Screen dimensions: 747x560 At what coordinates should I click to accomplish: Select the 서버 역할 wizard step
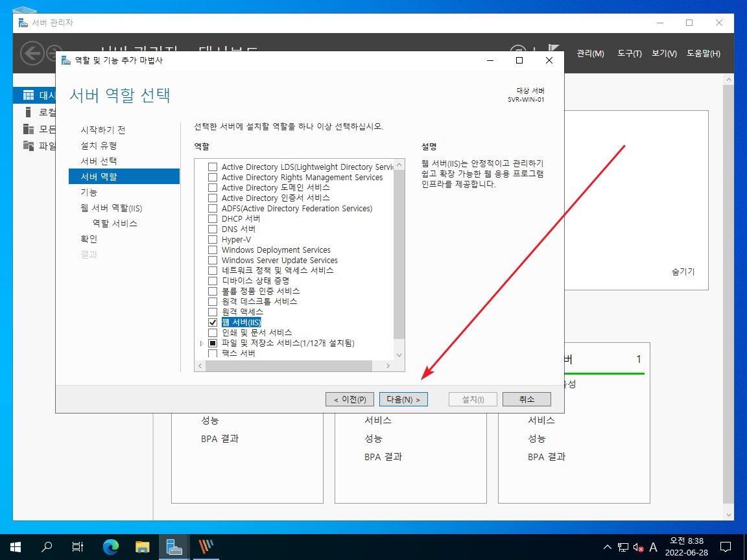(124, 177)
